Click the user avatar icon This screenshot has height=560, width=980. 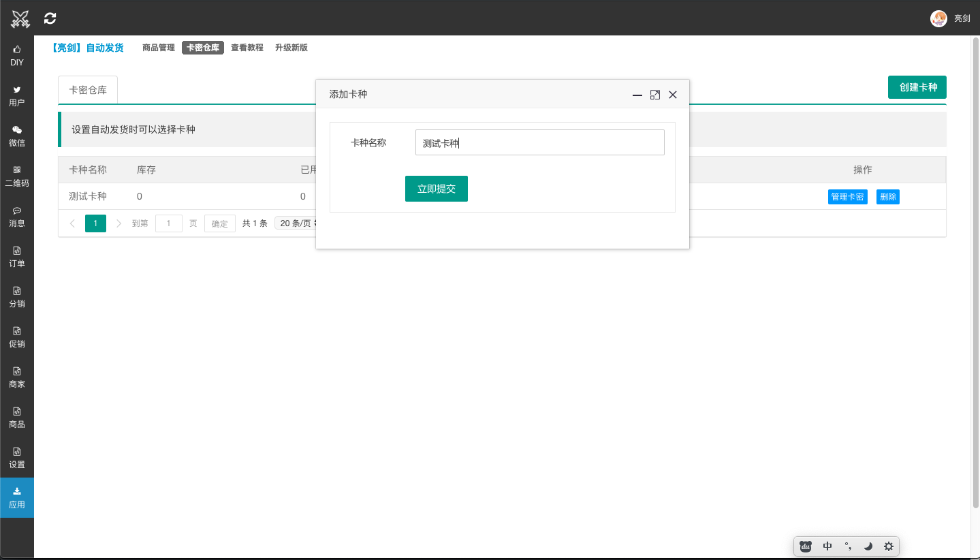938,18
